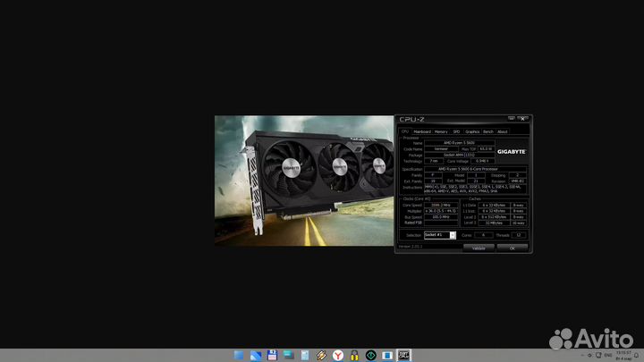Open the notifications bell in tray
The width and height of the screenshot is (644, 362).
pos(636,356)
